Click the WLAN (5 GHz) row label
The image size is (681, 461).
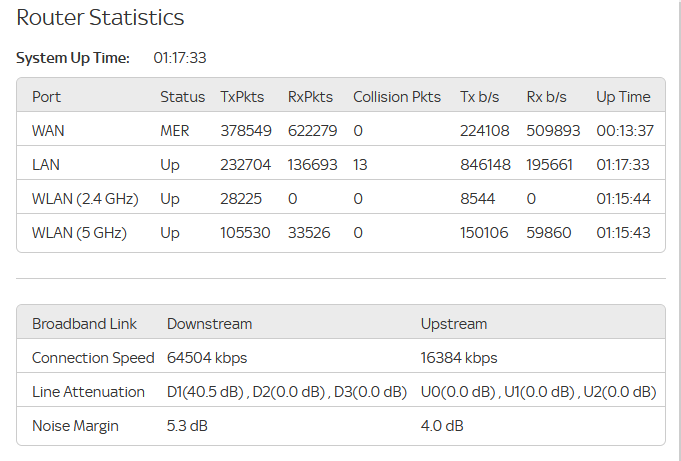coord(79,232)
